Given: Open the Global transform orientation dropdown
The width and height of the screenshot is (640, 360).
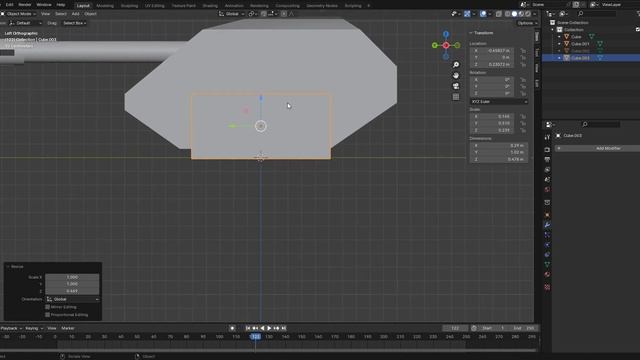Looking at the screenshot, I should [x=231, y=14].
